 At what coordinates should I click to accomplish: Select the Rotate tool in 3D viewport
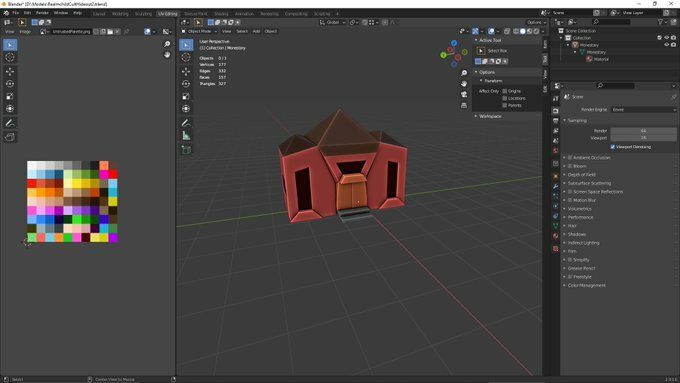coord(186,84)
